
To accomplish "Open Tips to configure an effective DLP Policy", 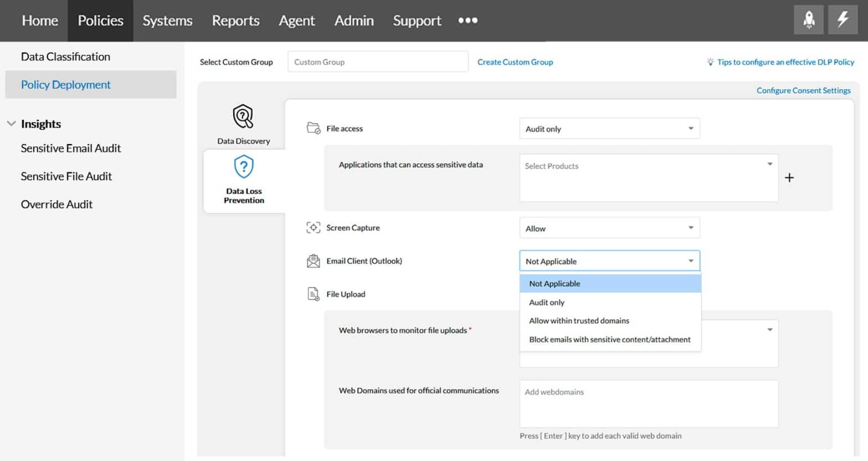I will coord(785,62).
